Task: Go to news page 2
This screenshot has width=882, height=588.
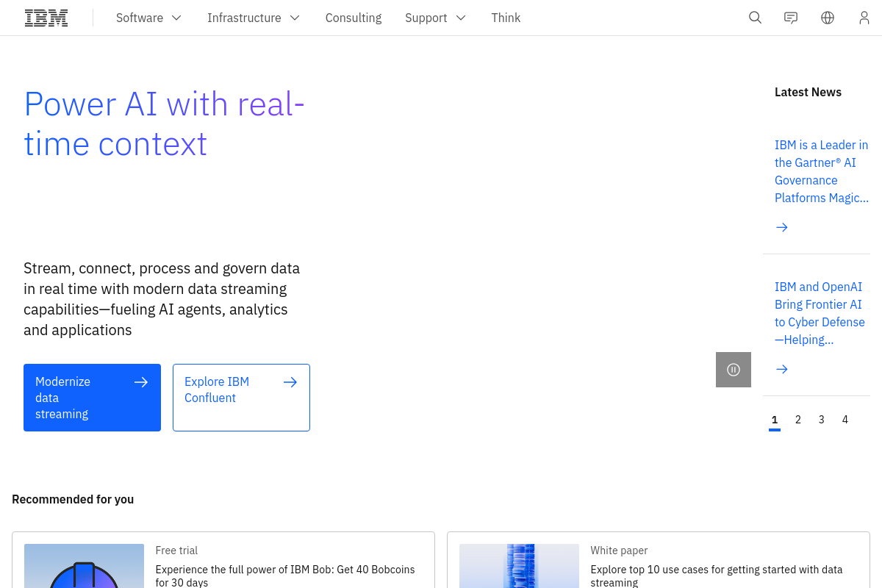Action: 798,420
